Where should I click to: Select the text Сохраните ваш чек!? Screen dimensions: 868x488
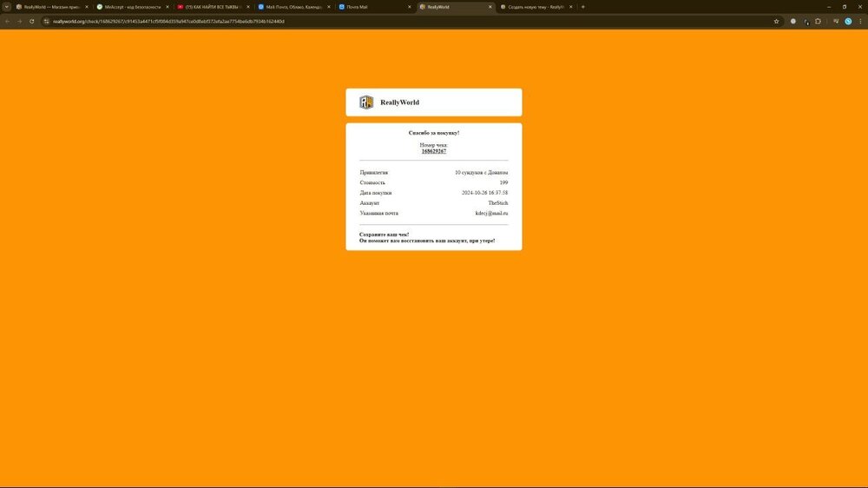click(384, 234)
